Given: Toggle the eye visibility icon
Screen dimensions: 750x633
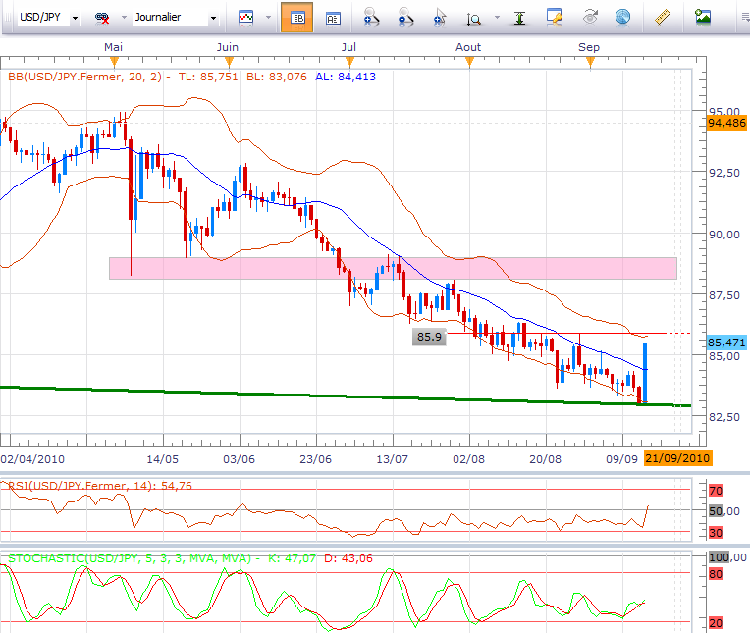Looking at the screenshot, I should [590, 17].
